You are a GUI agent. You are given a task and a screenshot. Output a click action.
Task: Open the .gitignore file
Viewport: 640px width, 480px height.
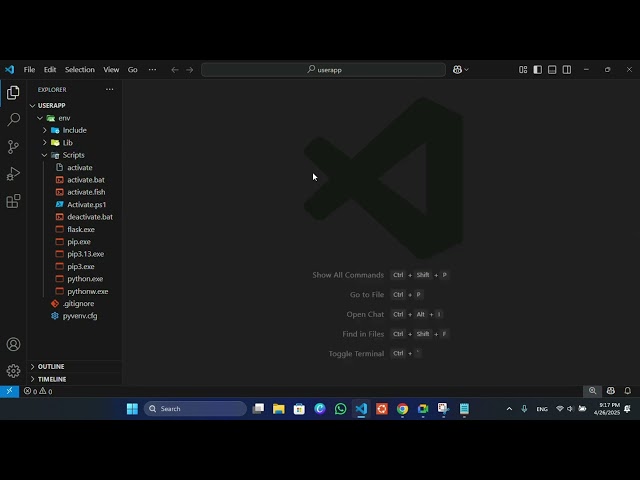coord(74,304)
